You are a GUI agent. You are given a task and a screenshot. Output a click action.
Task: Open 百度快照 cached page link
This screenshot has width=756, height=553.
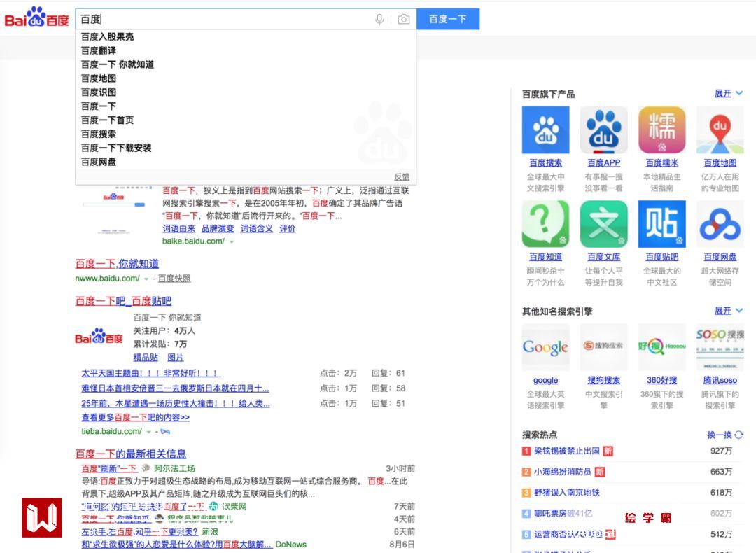(174, 279)
